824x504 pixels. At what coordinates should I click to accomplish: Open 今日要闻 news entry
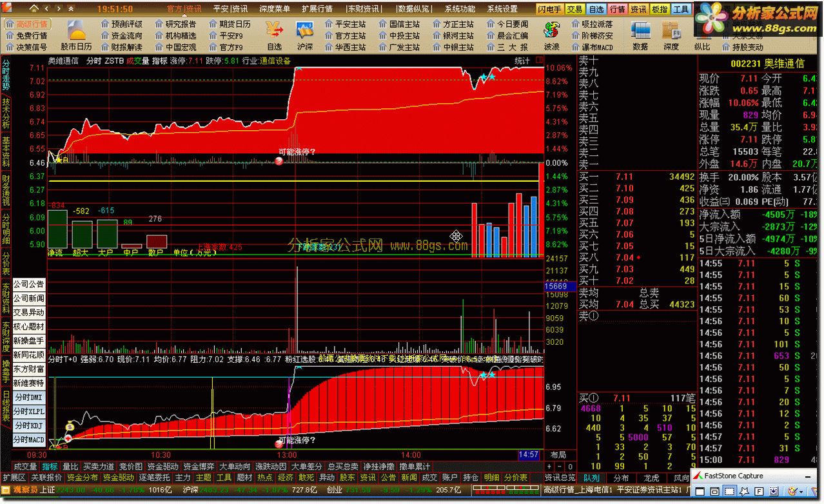tap(507, 24)
